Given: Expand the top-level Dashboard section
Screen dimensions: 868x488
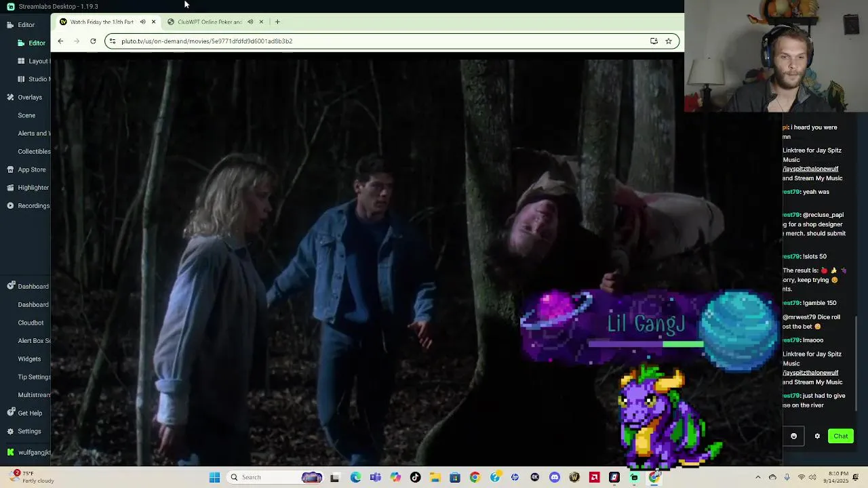Looking at the screenshot, I should (27, 286).
